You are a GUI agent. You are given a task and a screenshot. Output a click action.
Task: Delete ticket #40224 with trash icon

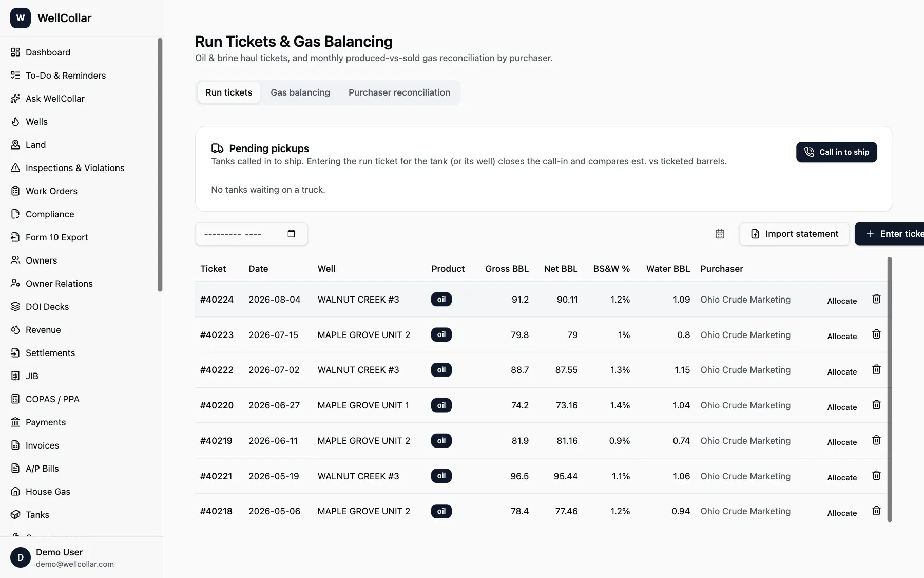876,299
